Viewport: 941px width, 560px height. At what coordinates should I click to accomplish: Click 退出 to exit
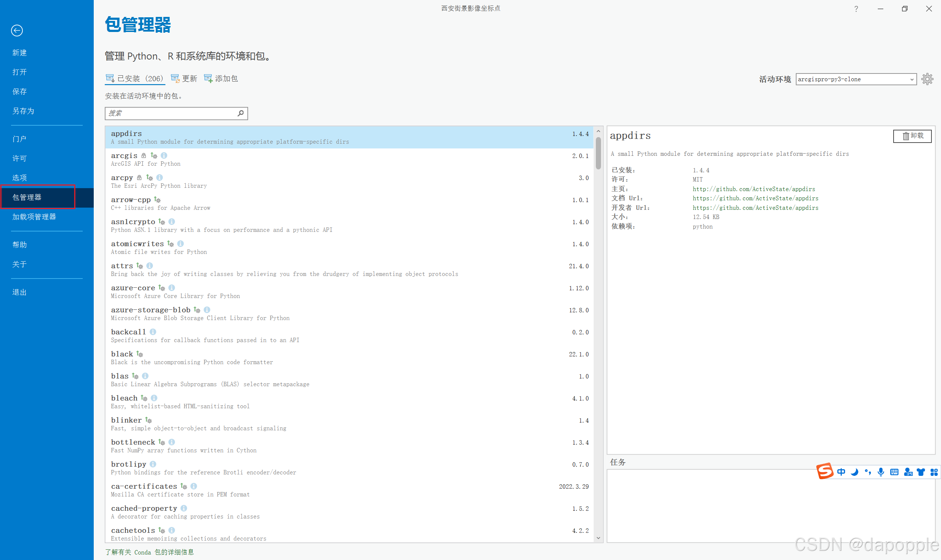point(19,292)
